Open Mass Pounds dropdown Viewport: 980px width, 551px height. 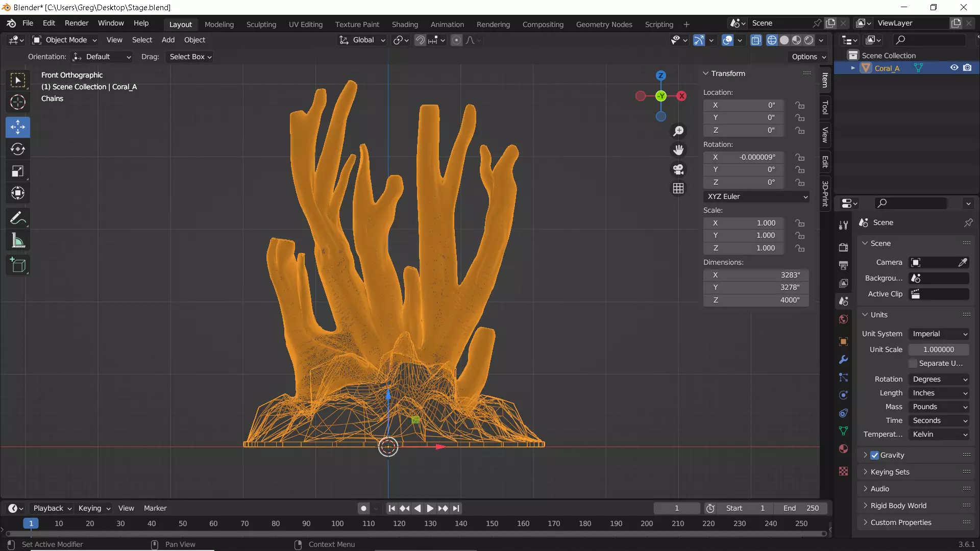point(939,407)
